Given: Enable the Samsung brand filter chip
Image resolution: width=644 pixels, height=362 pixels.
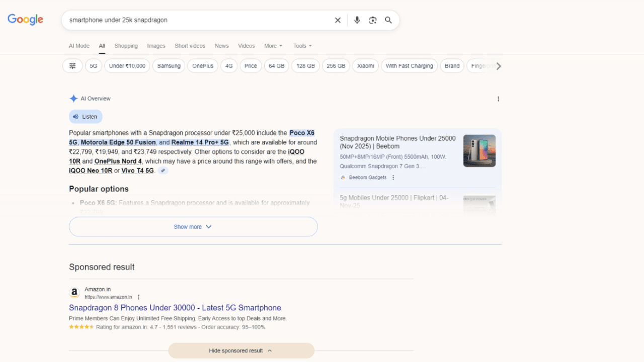Looking at the screenshot, I should 169,66.
